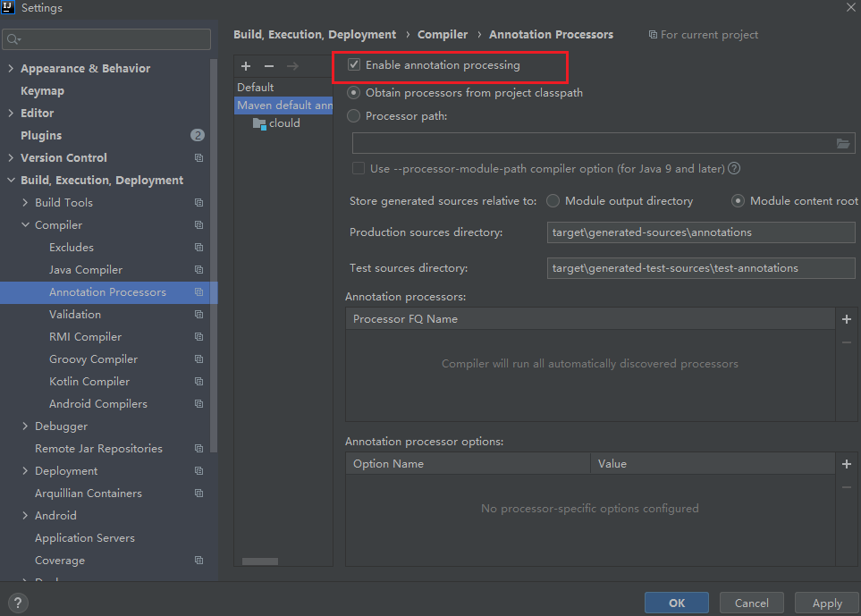Add a processor FQ name entry
The width and height of the screenshot is (861, 616).
click(847, 319)
